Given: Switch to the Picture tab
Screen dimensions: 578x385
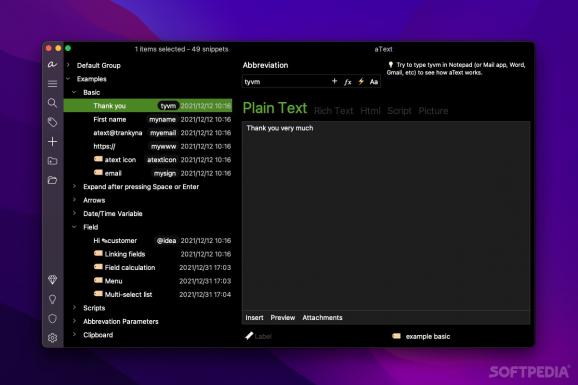Looking at the screenshot, I should click(x=433, y=111).
